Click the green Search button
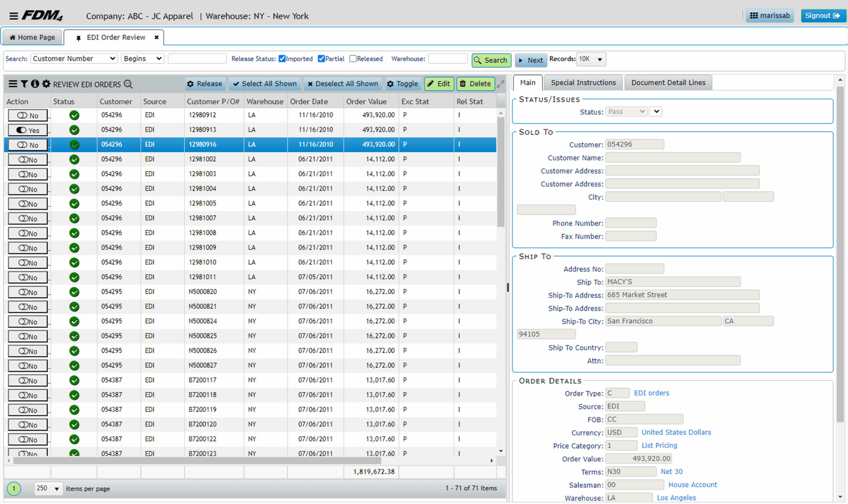 pyautogui.click(x=491, y=61)
